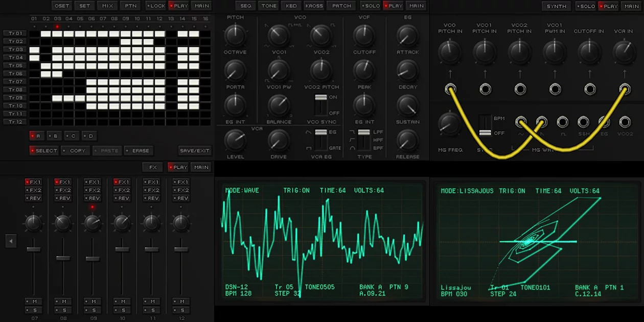Screen dimensions: 644x322
Task: Mute channel 07 in the mixer
Action: (x=33, y=302)
